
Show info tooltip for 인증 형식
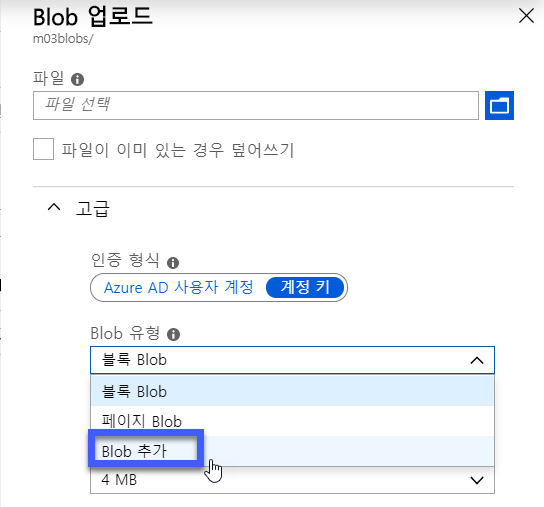[173, 263]
